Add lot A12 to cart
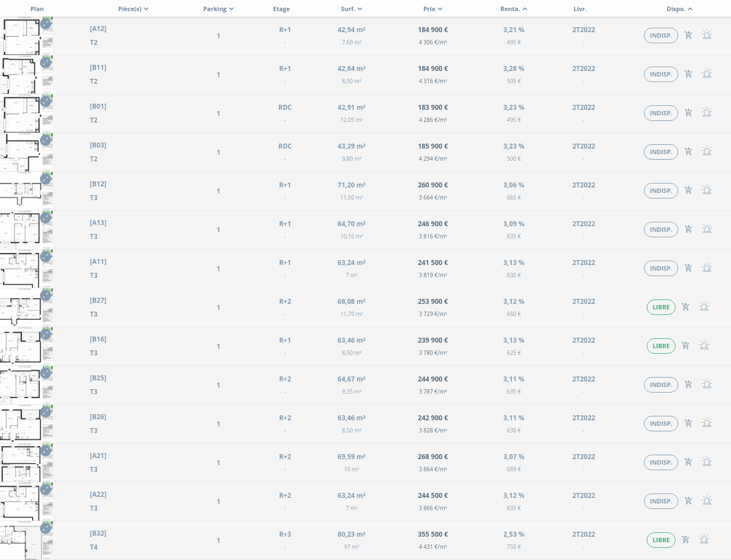The height and width of the screenshot is (560, 731). click(x=688, y=35)
